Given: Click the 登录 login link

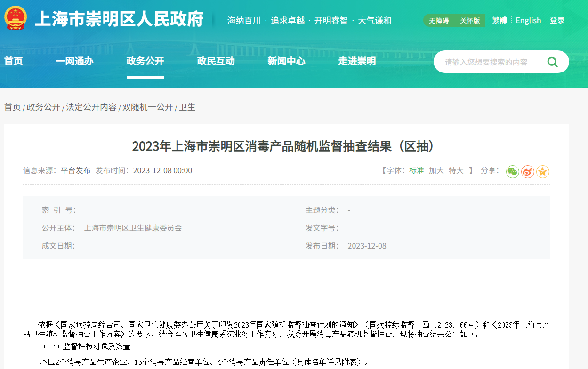Looking at the screenshot, I should click(x=557, y=20).
